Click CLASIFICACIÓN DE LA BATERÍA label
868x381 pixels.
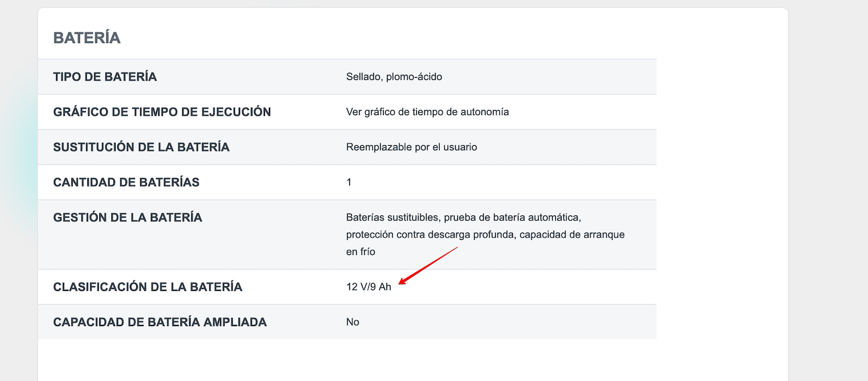(148, 287)
